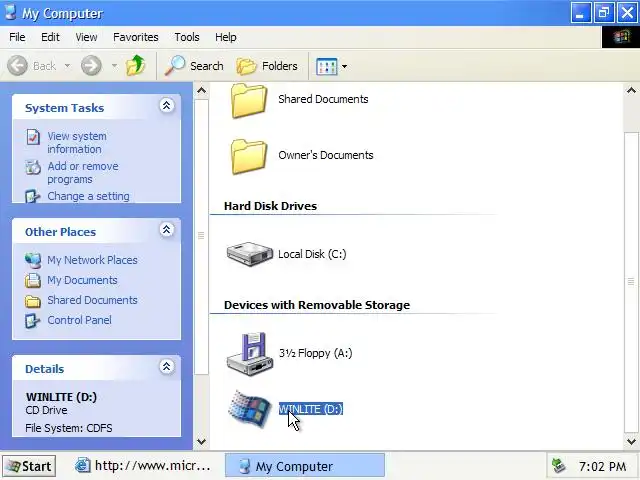640x480 pixels.
Task: Click the Shared Documents label in file list
Action: point(323,99)
